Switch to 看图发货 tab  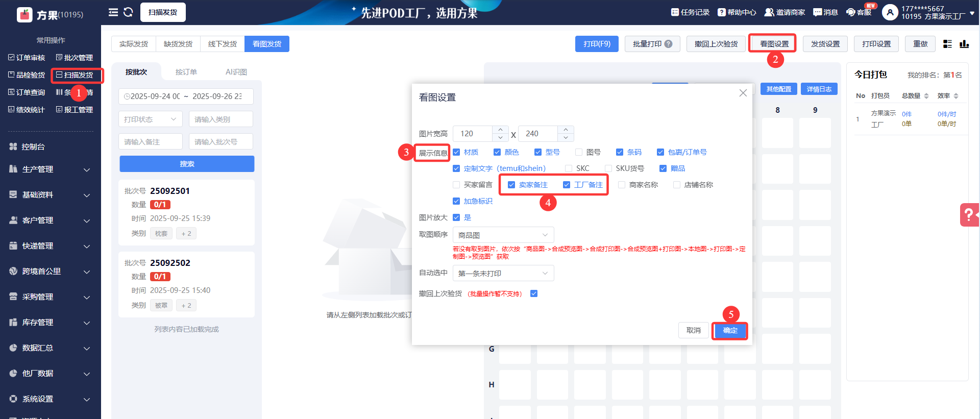coord(267,44)
